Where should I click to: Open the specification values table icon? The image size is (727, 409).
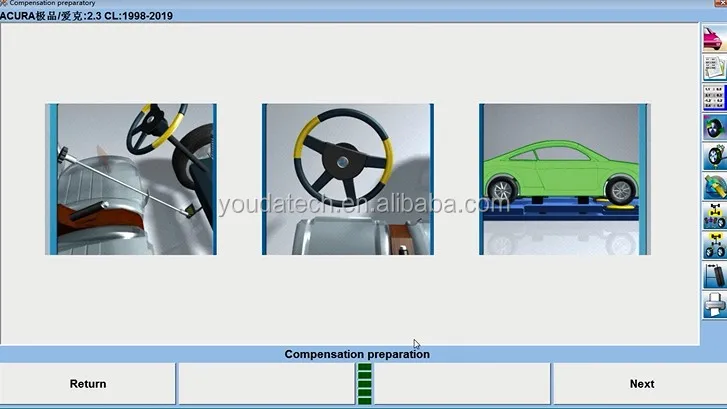tap(714, 97)
